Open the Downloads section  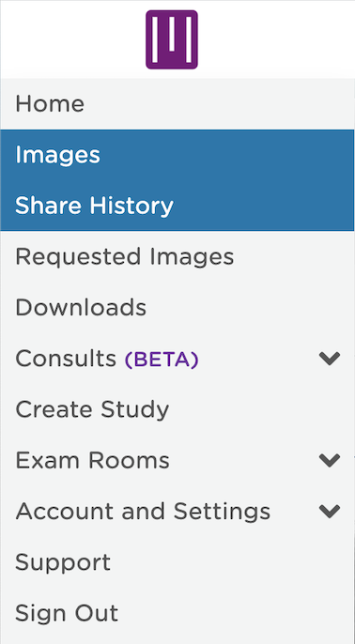pos(81,308)
